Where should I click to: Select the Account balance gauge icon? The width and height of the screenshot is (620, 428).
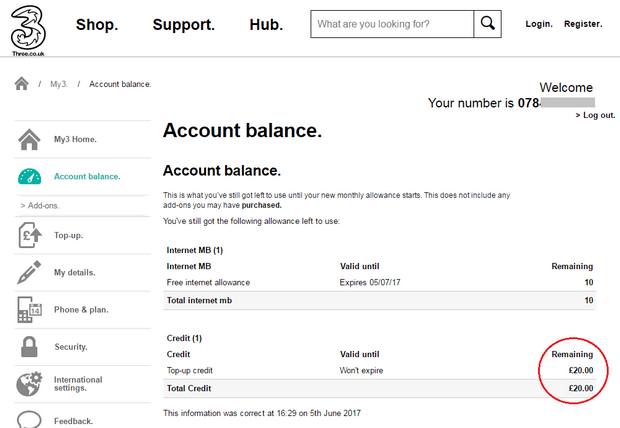tap(29, 176)
